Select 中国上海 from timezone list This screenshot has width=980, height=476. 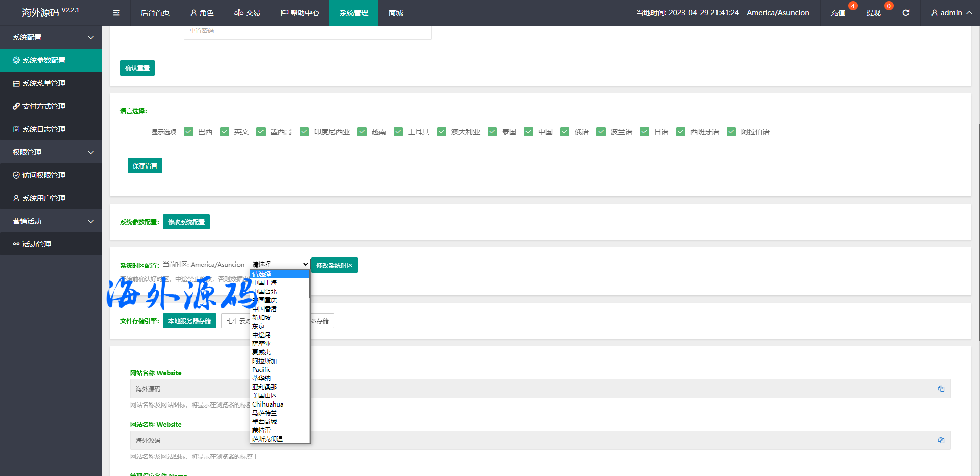pyautogui.click(x=265, y=283)
